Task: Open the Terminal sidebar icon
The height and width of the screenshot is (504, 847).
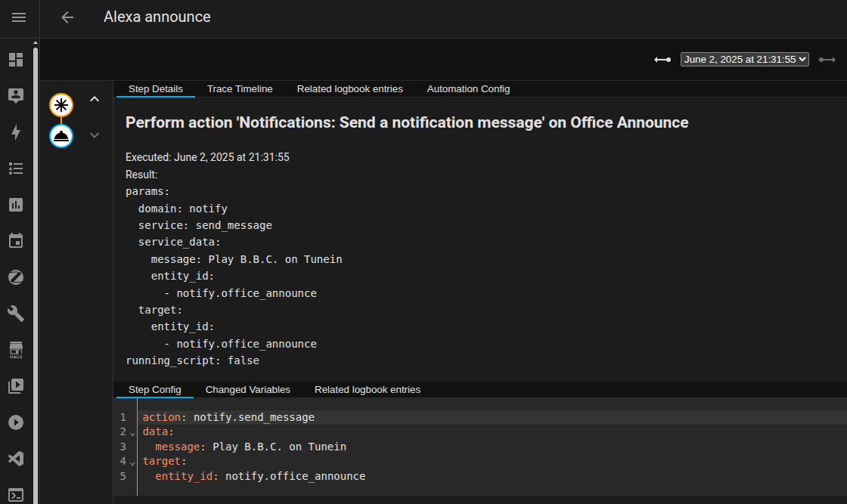Action: pos(16,495)
